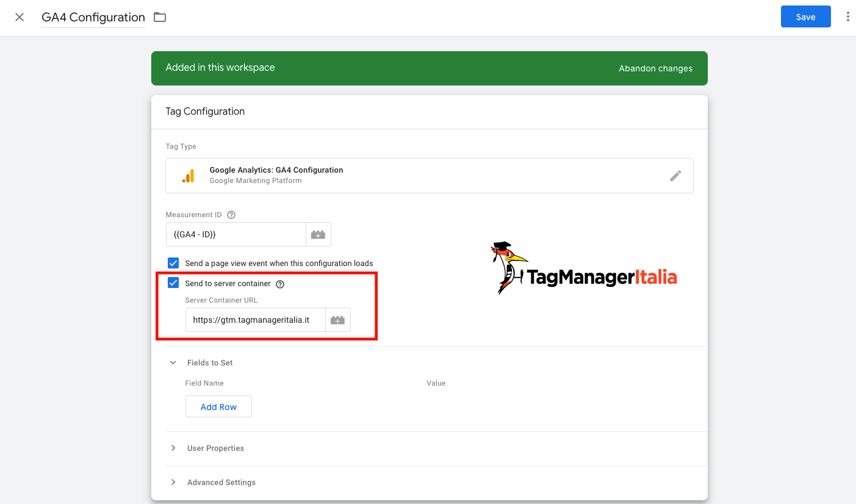Add a row to Fields to Set

pyautogui.click(x=218, y=407)
